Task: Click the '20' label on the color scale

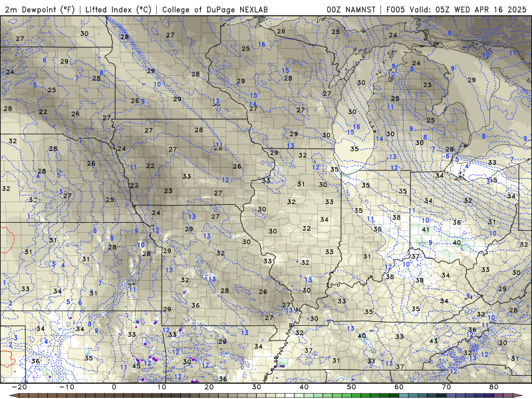Action: click(209, 387)
